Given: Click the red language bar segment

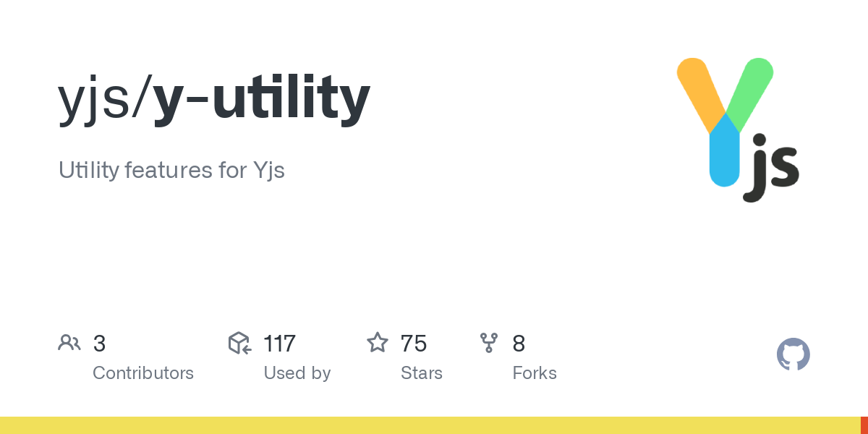Looking at the screenshot, I should click(864, 425).
